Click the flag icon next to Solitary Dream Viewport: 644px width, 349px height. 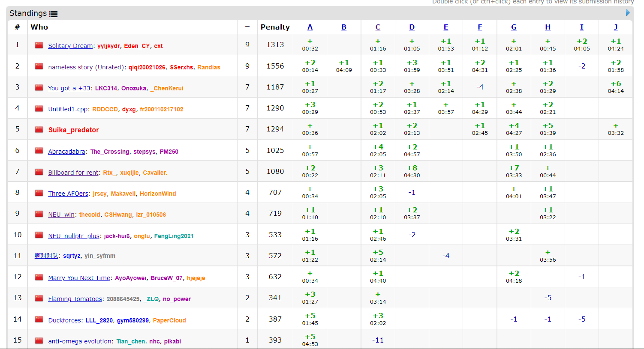coord(39,45)
